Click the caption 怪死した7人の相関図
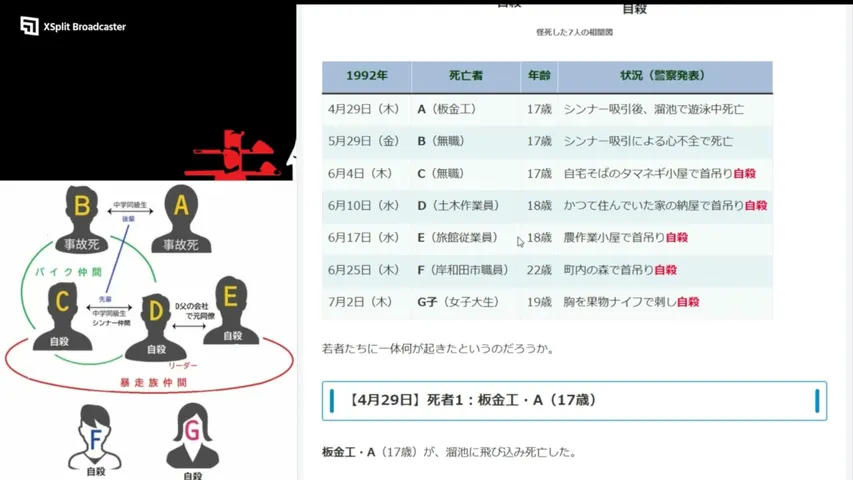Image resolution: width=853 pixels, height=480 pixels. [574, 32]
